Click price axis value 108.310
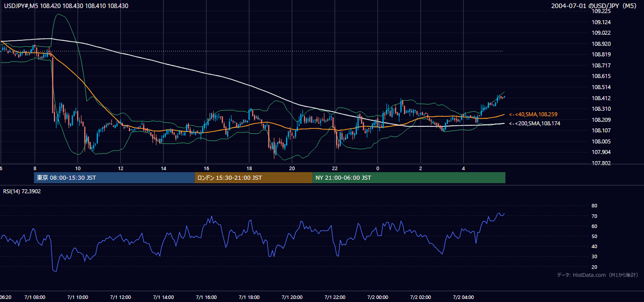644x302 pixels. pos(601,109)
